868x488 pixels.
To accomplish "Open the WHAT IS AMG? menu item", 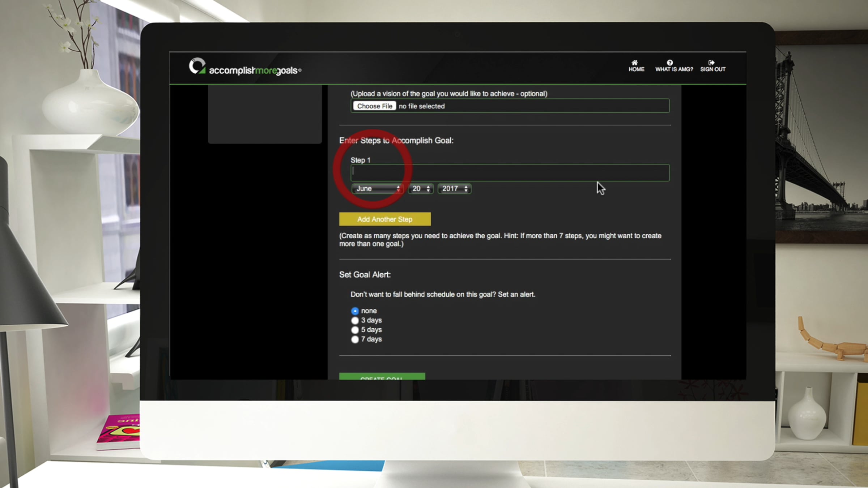I will pos(674,69).
